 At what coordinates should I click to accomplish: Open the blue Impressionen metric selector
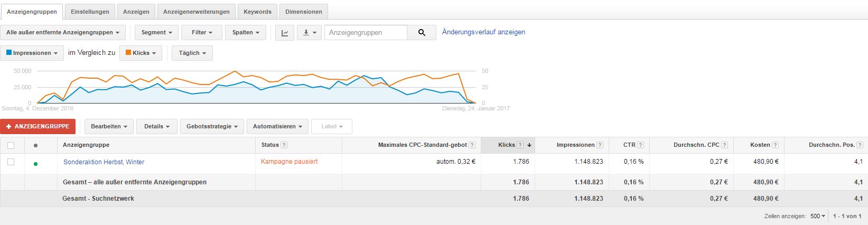point(32,53)
